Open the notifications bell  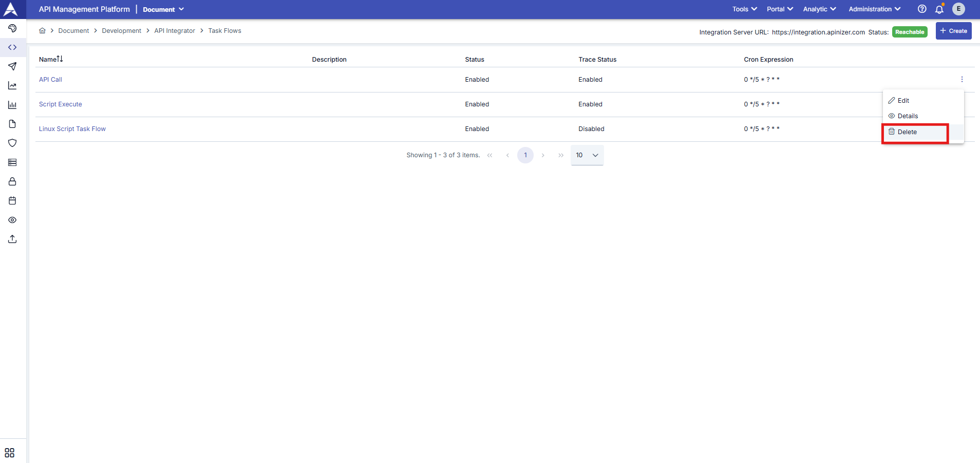[x=939, y=9]
